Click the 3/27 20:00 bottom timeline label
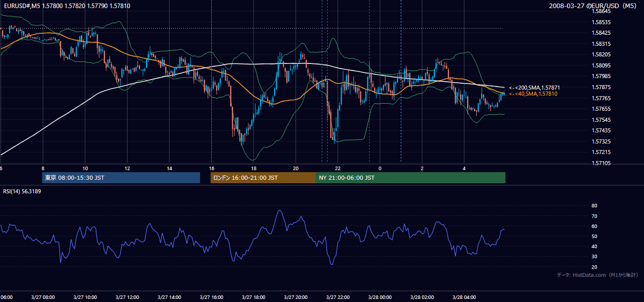The width and height of the screenshot is (644, 302). (296, 297)
